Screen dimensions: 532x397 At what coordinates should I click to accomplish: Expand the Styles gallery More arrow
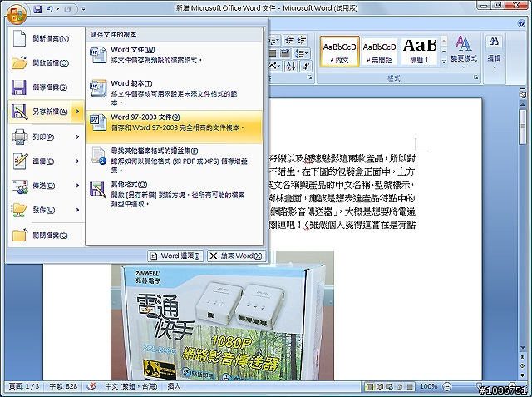[443, 62]
